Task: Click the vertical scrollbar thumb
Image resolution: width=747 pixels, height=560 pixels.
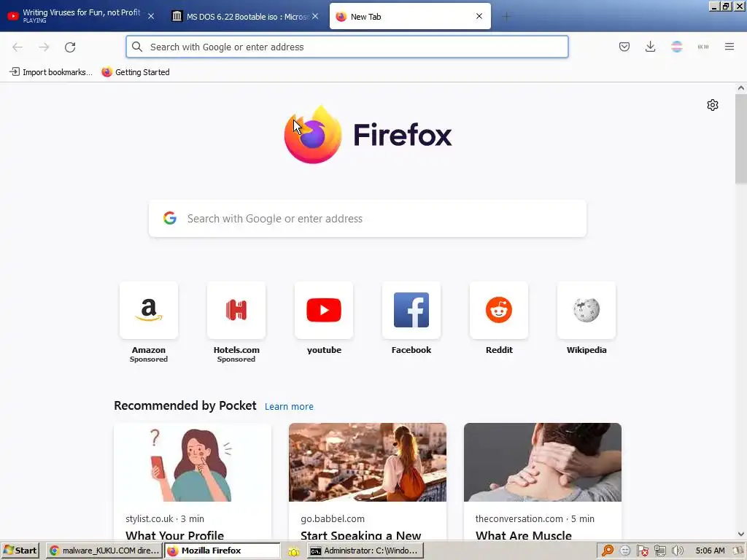Action: (740, 139)
